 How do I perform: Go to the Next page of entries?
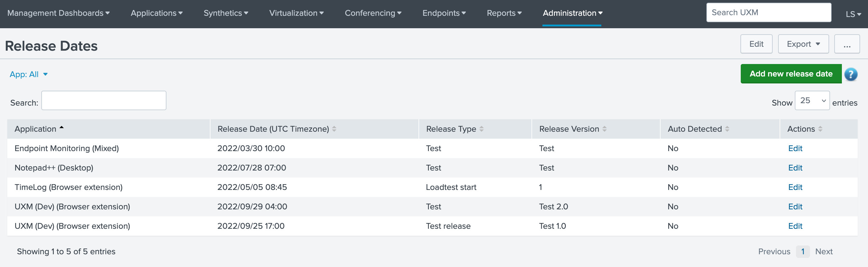coord(824,252)
